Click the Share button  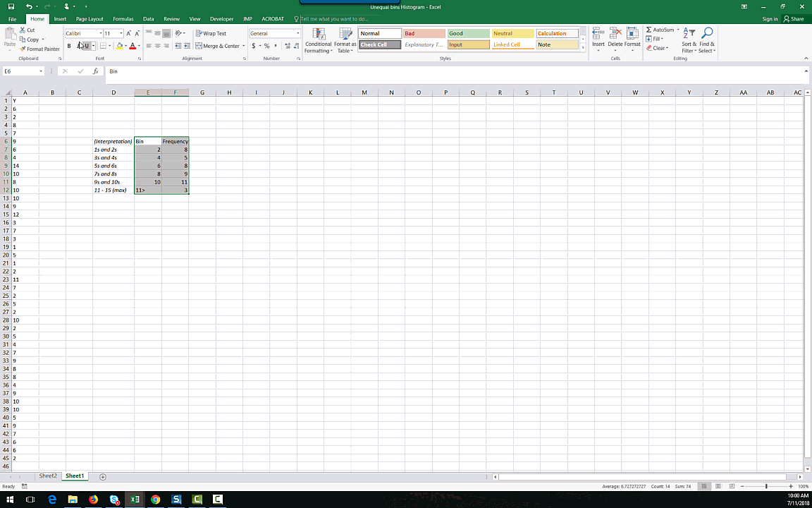coord(794,18)
